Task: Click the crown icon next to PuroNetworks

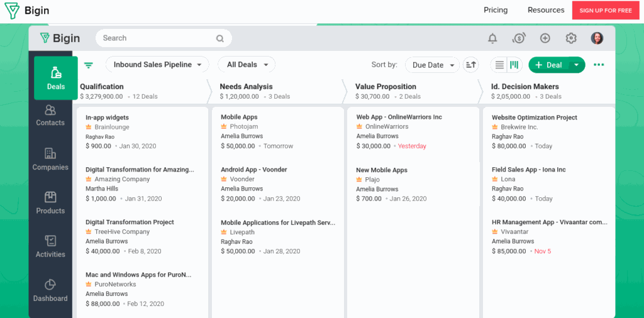Action: pos(88,284)
